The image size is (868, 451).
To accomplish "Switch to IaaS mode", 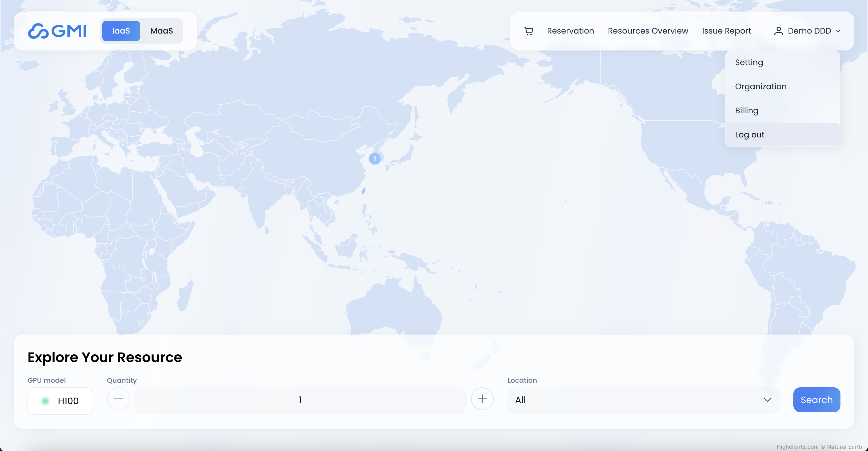I will click(121, 31).
